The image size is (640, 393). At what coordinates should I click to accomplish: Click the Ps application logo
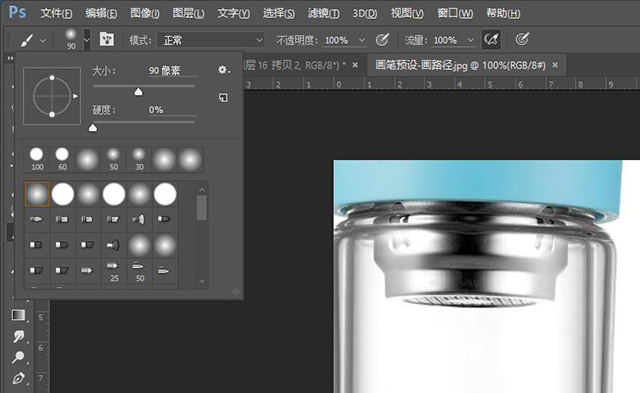pyautogui.click(x=17, y=12)
